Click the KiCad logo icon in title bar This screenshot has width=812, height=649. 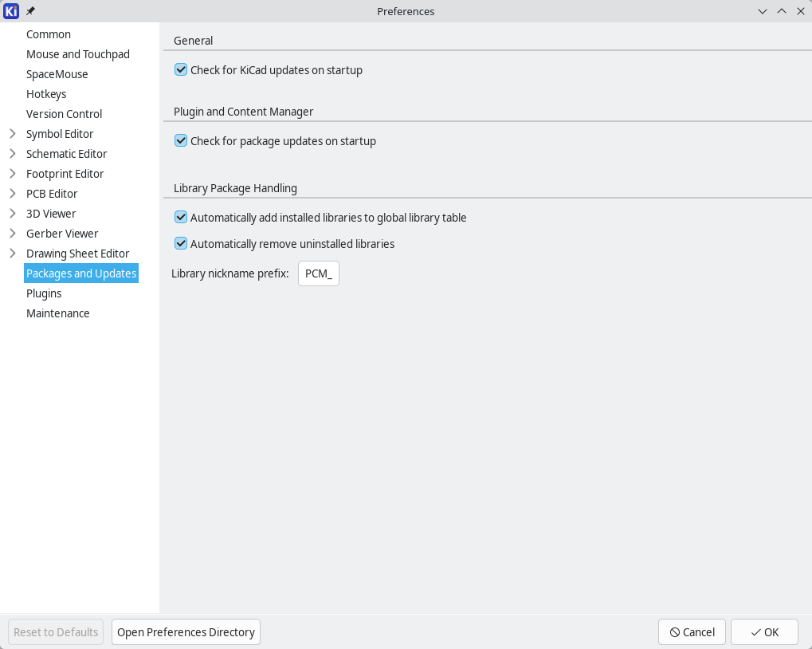pyautogui.click(x=11, y=11)
